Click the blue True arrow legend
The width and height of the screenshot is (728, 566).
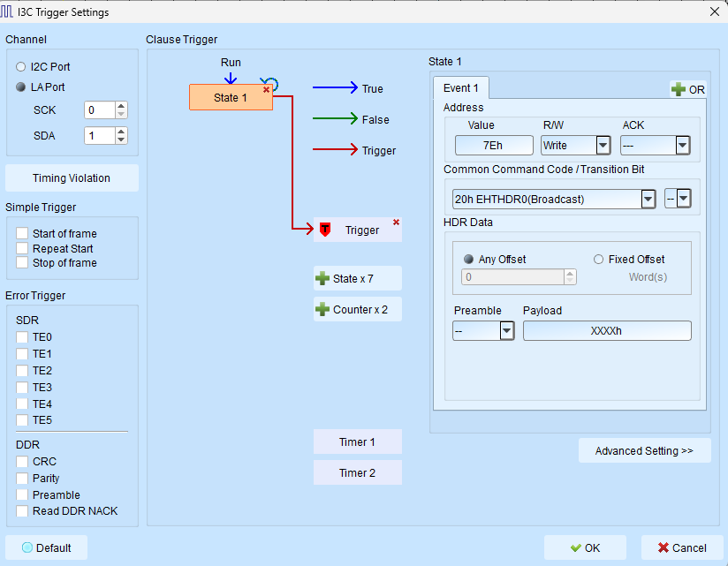(x=335, y=87)
